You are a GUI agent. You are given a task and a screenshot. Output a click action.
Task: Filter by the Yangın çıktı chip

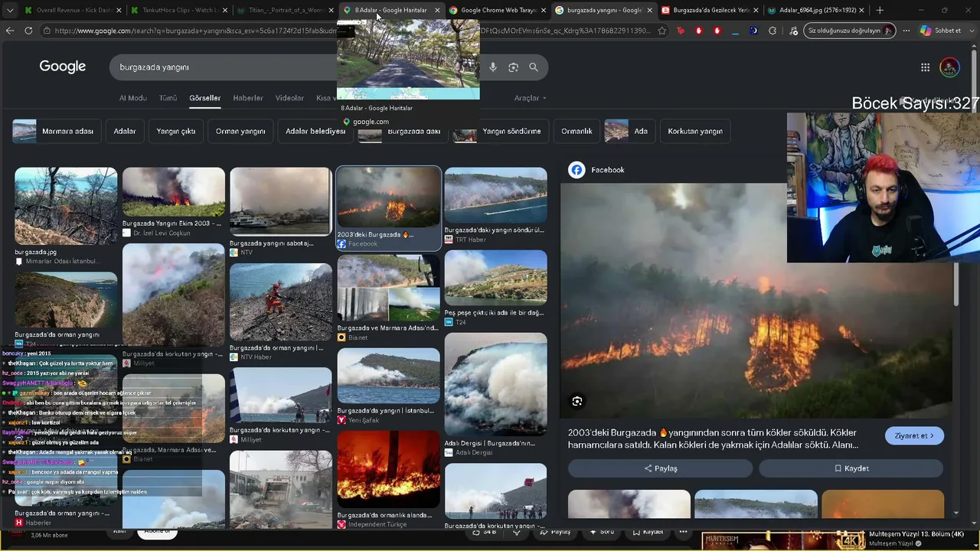(x=176, y=131)
